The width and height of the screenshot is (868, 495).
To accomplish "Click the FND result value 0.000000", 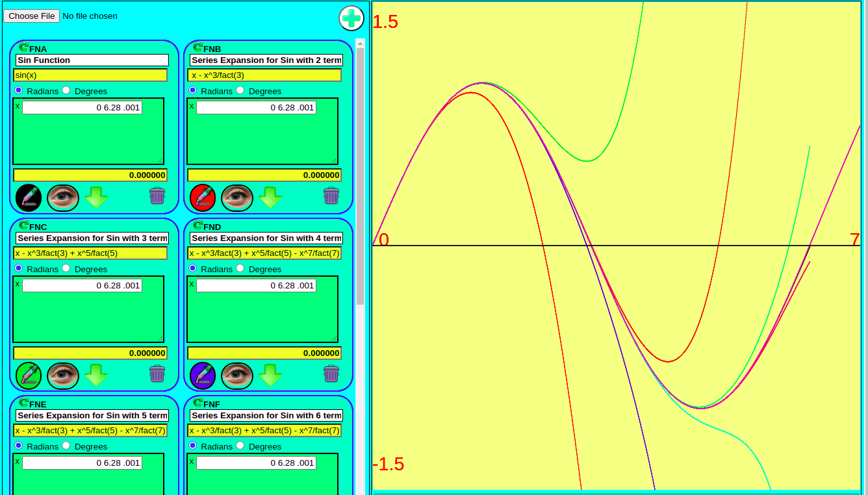I will (264, 353).
